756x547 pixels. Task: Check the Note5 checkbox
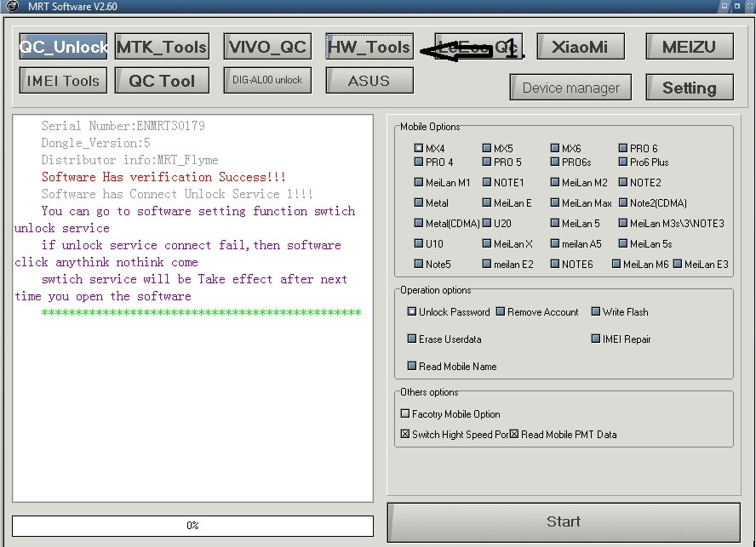point(419,264)
